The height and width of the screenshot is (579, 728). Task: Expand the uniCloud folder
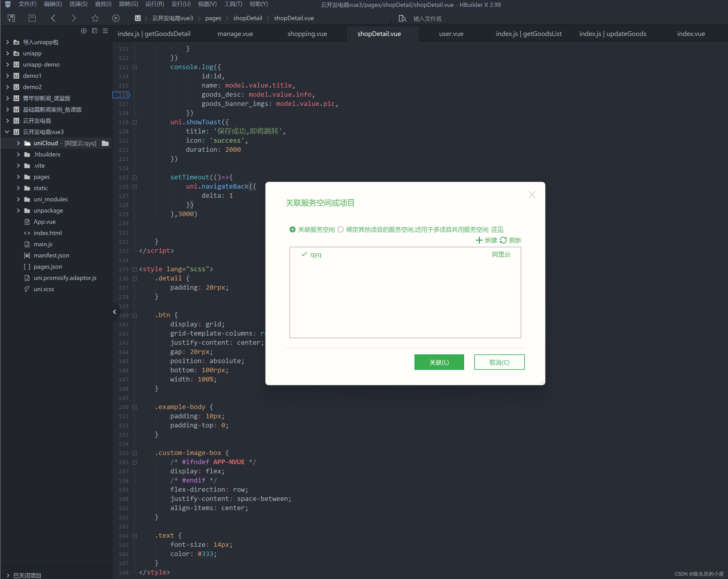point(18,143)
